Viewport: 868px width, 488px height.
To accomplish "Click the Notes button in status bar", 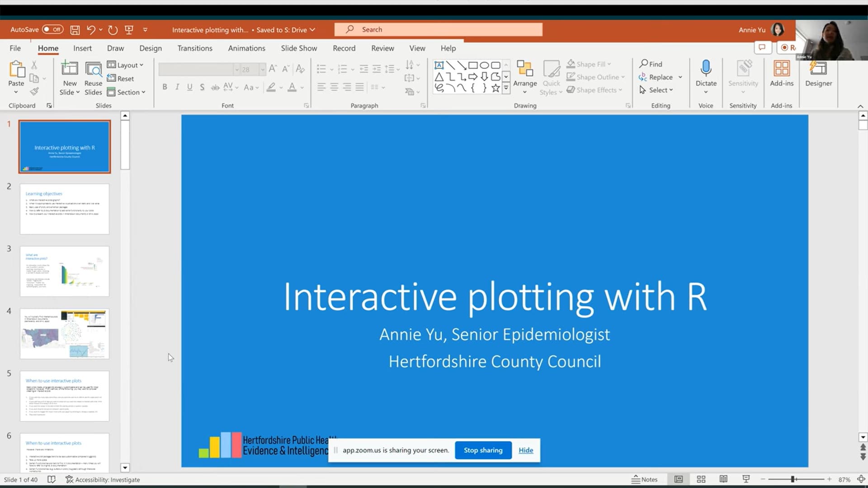I will pyautogui.click(x=645, y=479).
